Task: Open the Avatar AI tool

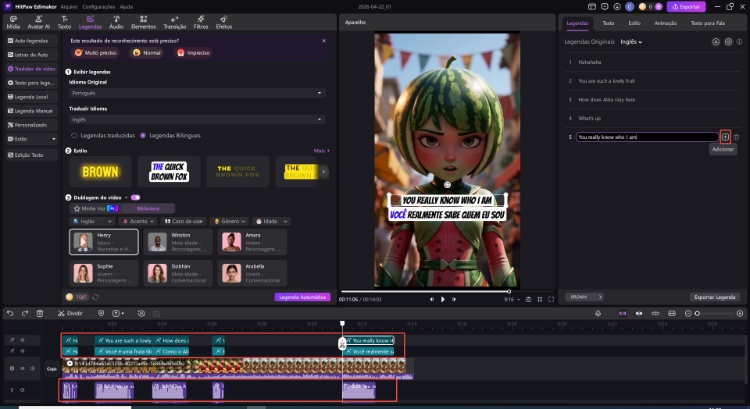Action: coord(38,22)
